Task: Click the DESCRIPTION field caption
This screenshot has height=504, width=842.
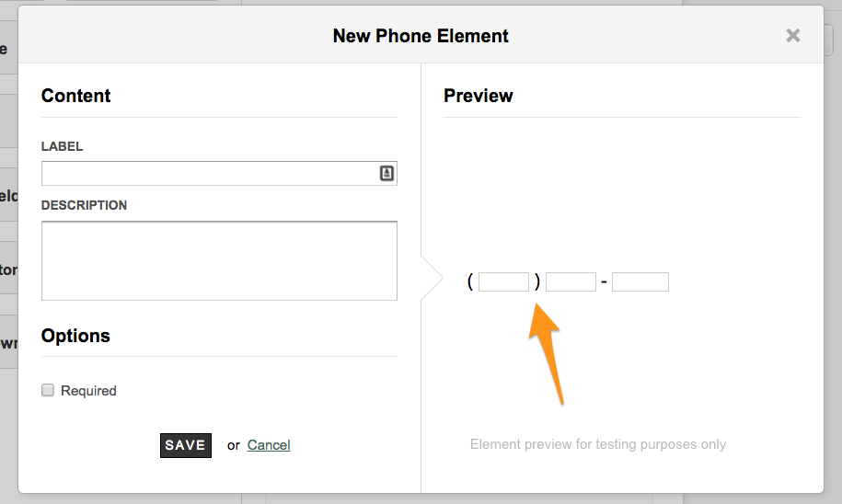Action: pyautogui.click(x=84, y=206)
